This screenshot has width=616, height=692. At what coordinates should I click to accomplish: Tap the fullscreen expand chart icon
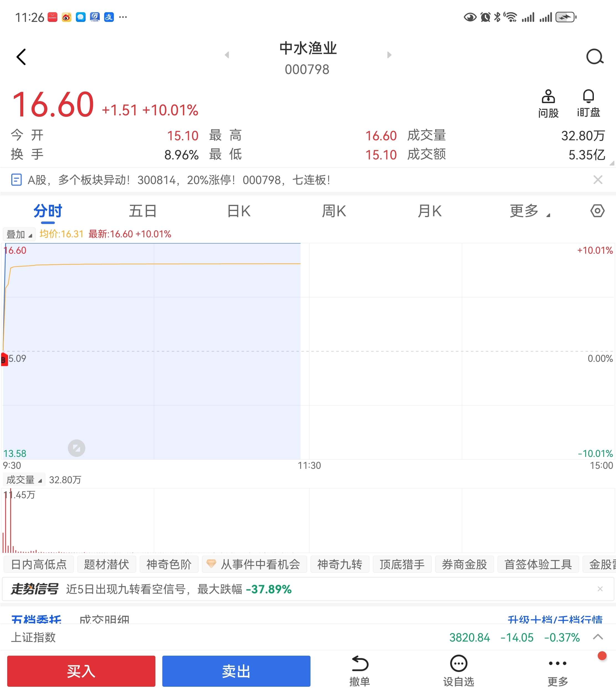tap(76, 448)
